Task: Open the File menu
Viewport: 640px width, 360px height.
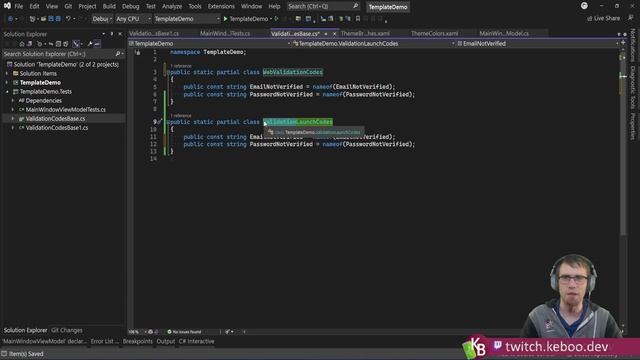Action: pyautogui.click(x=19, y=7)
